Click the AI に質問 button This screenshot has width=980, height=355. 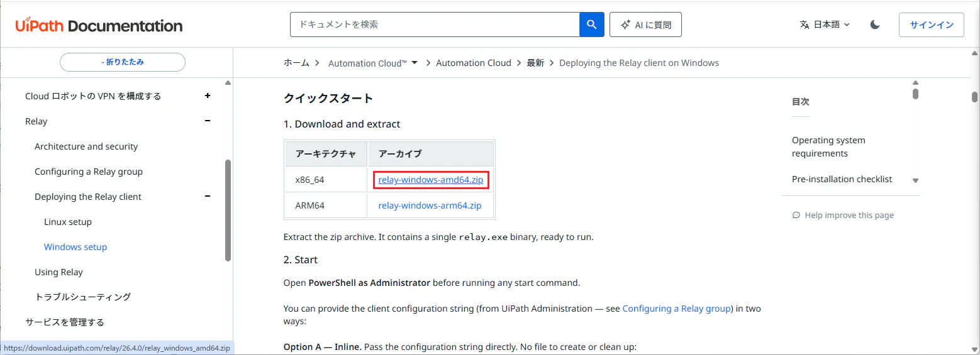(x=645, y=25)
